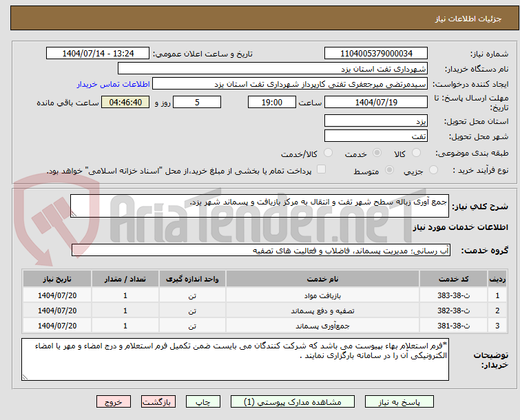Click the بازگشت back button
The width and height of the screenshot is (520, 420).
pyautogui.click(x=158, y=402)
